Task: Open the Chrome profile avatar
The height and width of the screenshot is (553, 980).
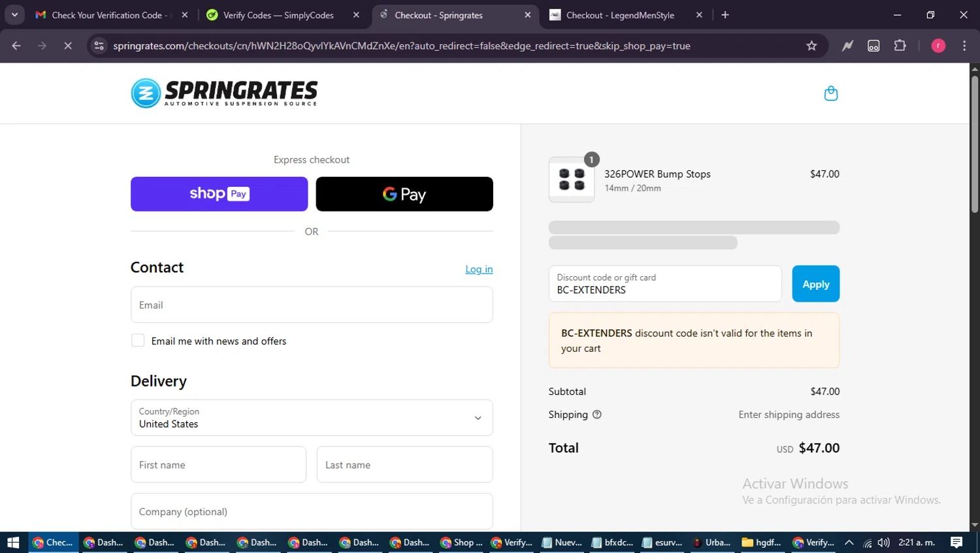Action: [938, 46]
